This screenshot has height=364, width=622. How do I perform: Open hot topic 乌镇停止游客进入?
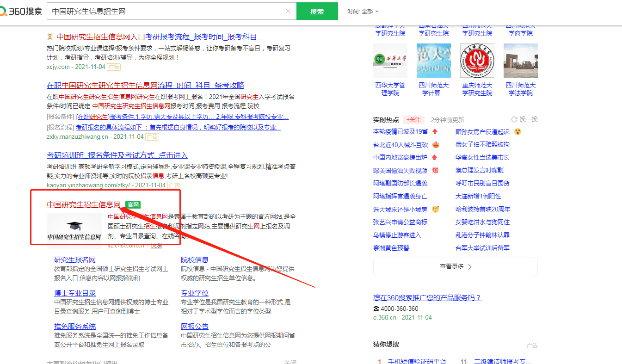(x=397, y=235)
